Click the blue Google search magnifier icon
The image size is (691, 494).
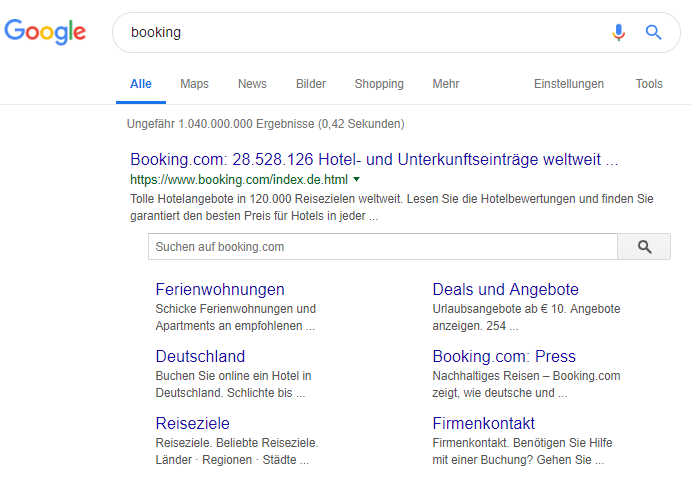(x=653, y=32)
